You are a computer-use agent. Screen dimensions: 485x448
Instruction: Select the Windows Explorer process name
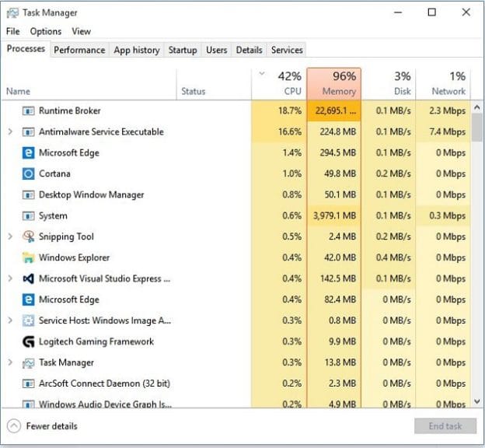pos(75,257)
